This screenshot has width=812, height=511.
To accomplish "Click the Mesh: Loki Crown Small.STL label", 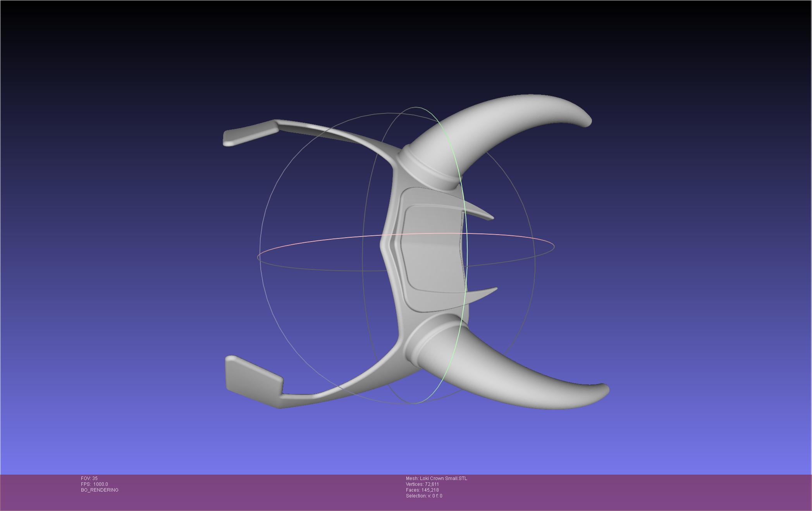I will (437, 478).
